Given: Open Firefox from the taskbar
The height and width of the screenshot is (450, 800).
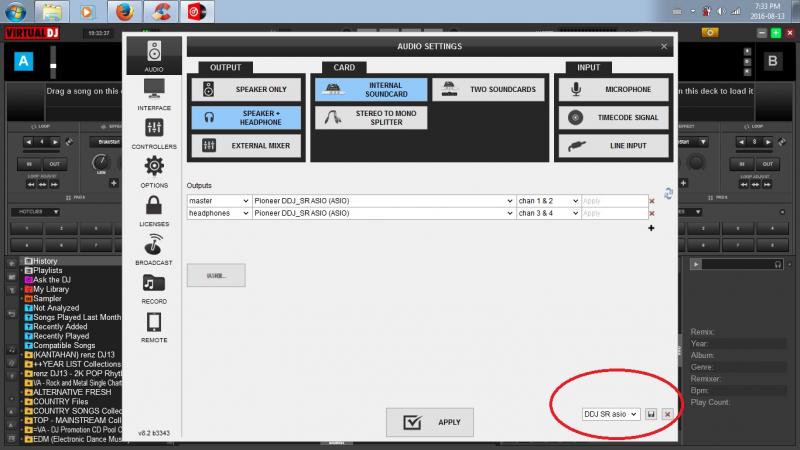Looking at the screenshot, I should (124, 11).
